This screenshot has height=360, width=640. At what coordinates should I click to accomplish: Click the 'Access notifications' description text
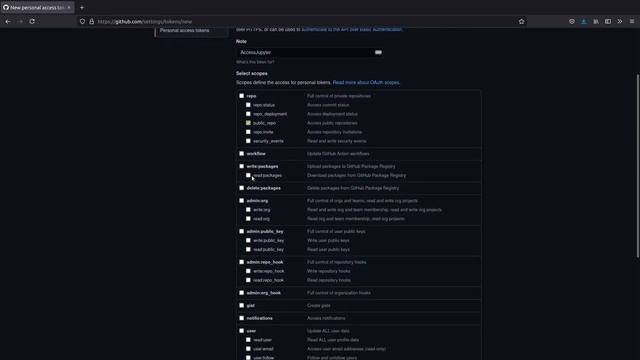click(x=326, y=318)
